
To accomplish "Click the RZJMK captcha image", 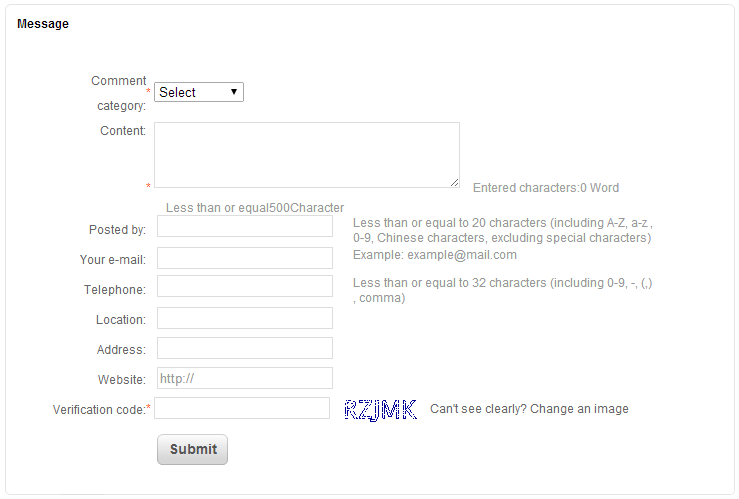I will [x=380, y=409].
